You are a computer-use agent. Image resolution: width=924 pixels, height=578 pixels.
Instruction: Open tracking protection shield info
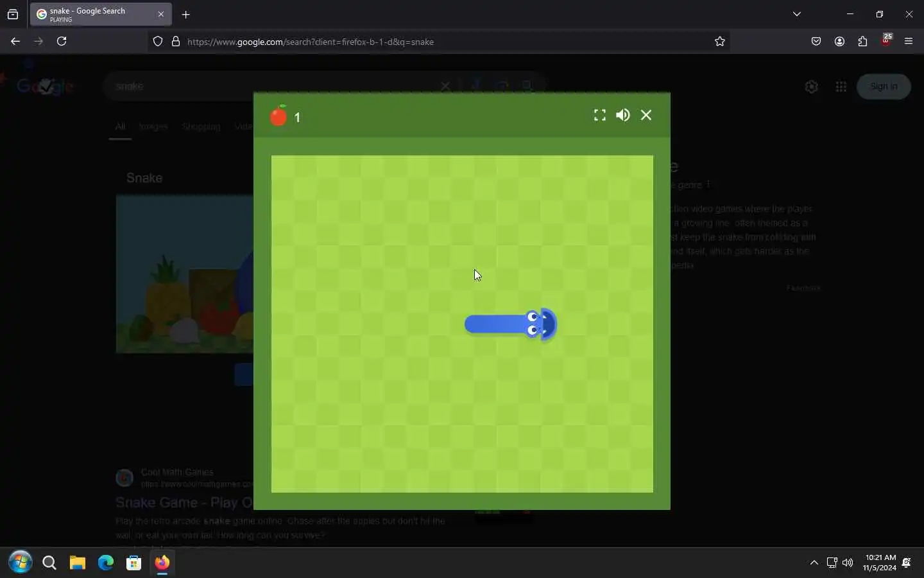pyautogui.click(x=158, y=42)
